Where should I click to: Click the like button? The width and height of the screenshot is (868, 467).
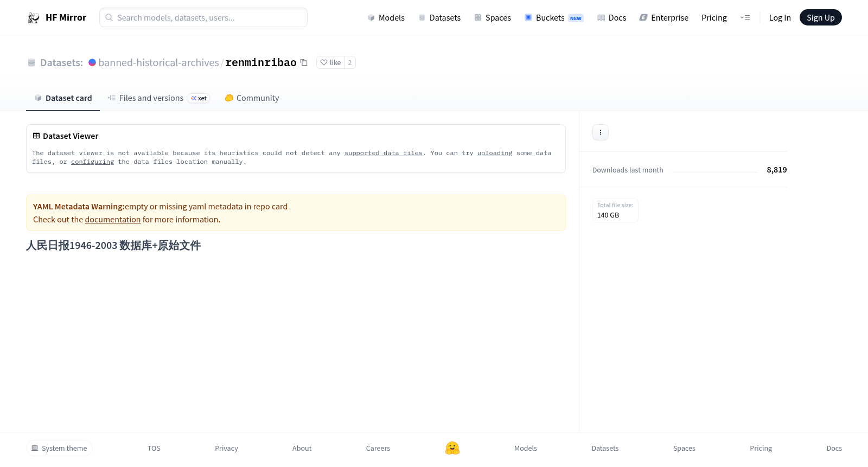tap(330, 62)
